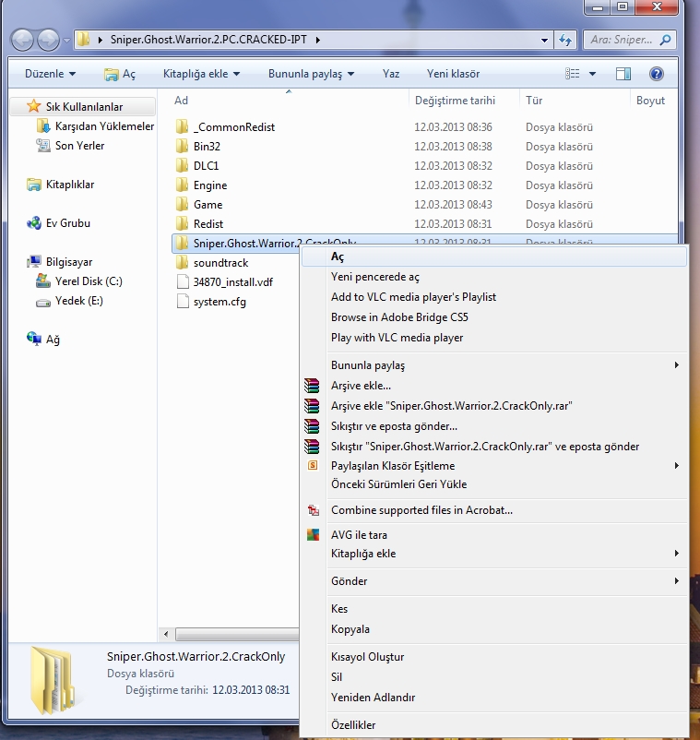Viewport: 700px width, 740px height.
Task: Select the Game folder row
Action: 424,204
